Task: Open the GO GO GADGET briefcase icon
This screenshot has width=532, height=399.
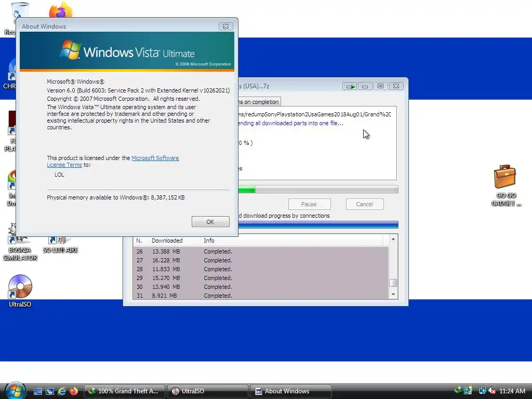Action: coord(506,185)
